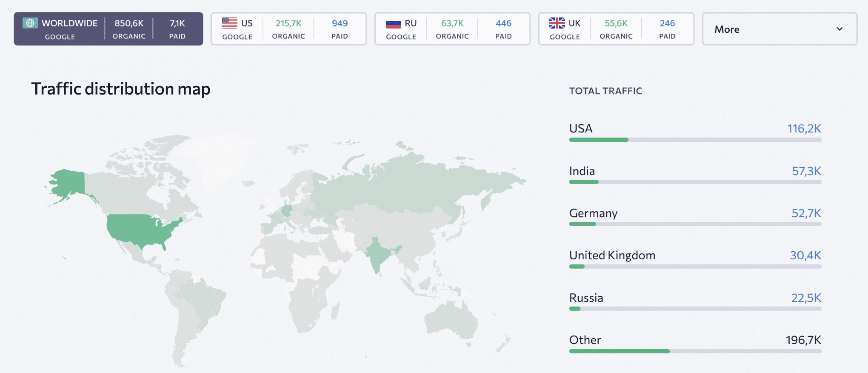The width and height of the screenshot is (868, 373).
Task: Open the USA 116,2K traffic value
Action: 804,129
